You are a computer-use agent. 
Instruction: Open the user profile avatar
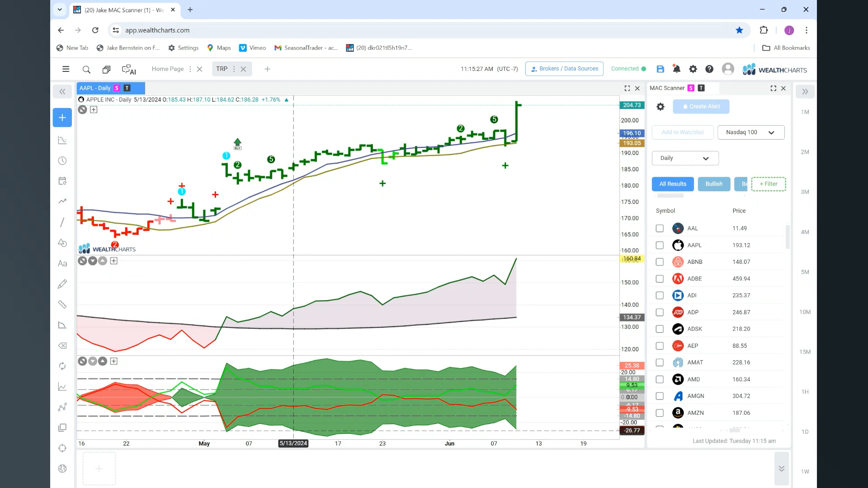pyautogui.click(x=728, y=69)
